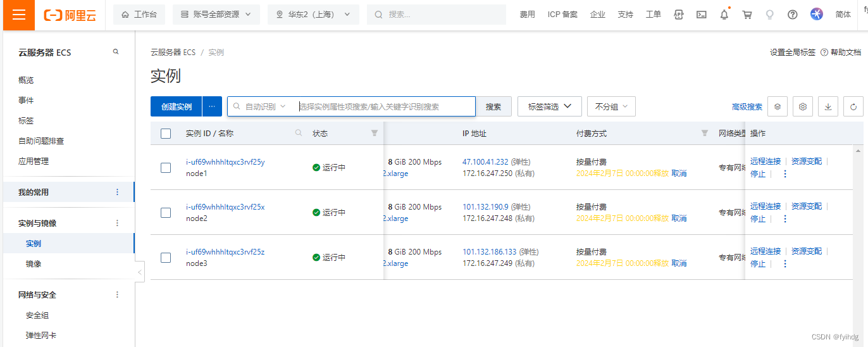The image size is (868, 347).
Task: Tick the checkbox for node1
Action: 166,168
